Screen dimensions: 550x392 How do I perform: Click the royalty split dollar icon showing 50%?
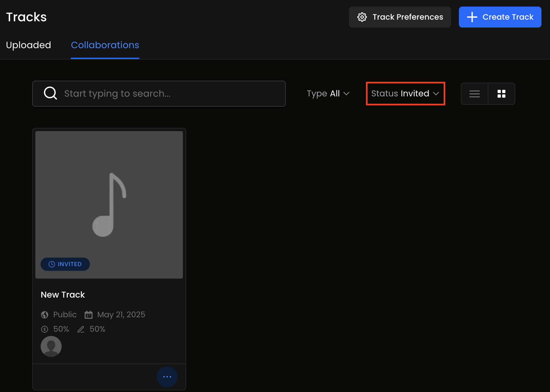click(45, 329)
